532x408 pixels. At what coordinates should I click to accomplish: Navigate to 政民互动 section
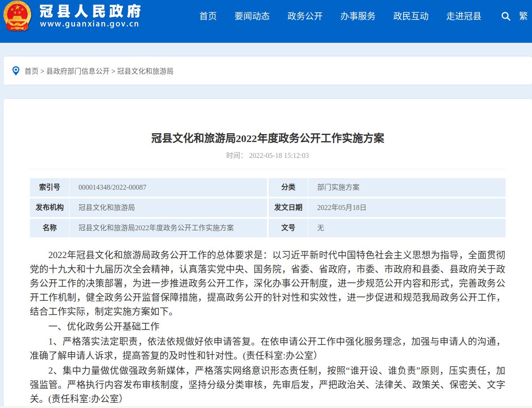coord(411,16)
